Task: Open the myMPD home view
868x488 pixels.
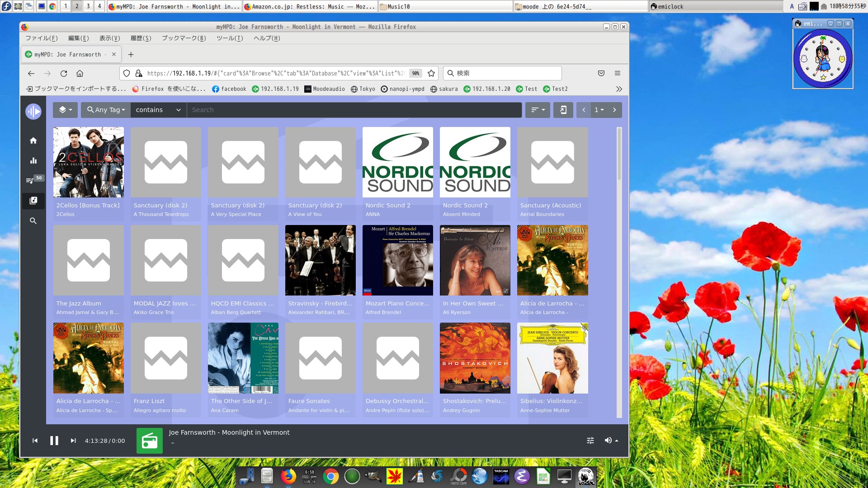Action: [33, 141]
